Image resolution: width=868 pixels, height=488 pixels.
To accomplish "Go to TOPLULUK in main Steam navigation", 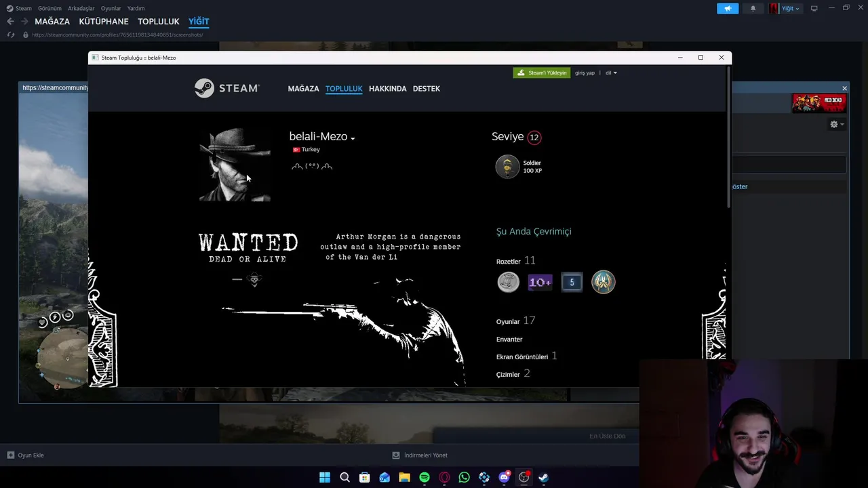I will (x=158, y=22).
